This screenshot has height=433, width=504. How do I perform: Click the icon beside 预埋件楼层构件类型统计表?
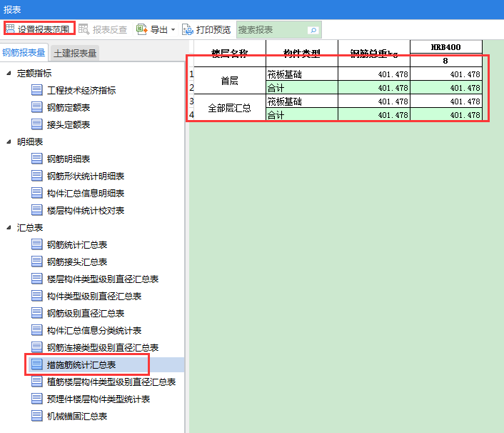(x=37, y=399)
